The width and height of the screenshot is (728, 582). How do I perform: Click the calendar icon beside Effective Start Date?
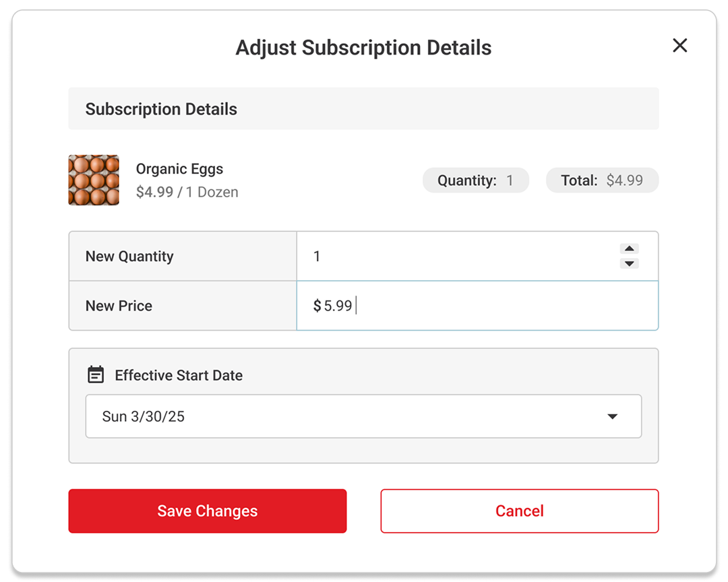coord(96,375)
